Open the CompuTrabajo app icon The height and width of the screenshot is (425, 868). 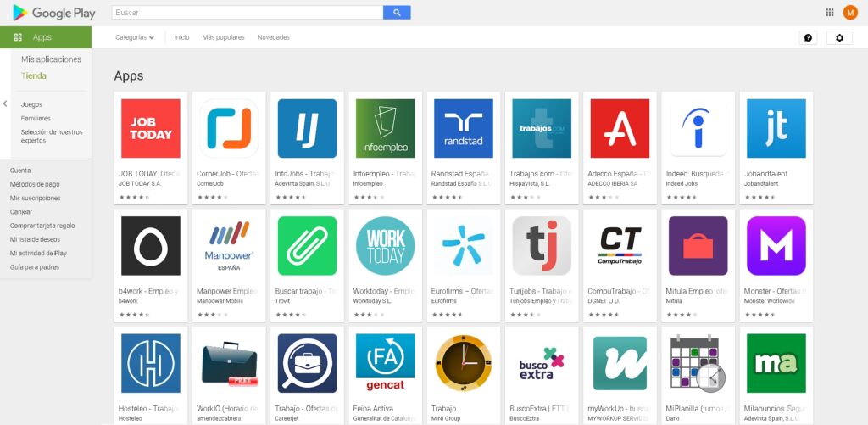(620, 246)
